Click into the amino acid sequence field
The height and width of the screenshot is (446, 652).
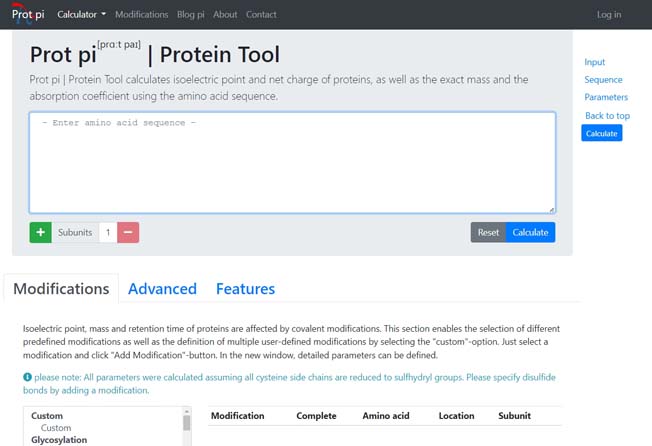point(291,162)
